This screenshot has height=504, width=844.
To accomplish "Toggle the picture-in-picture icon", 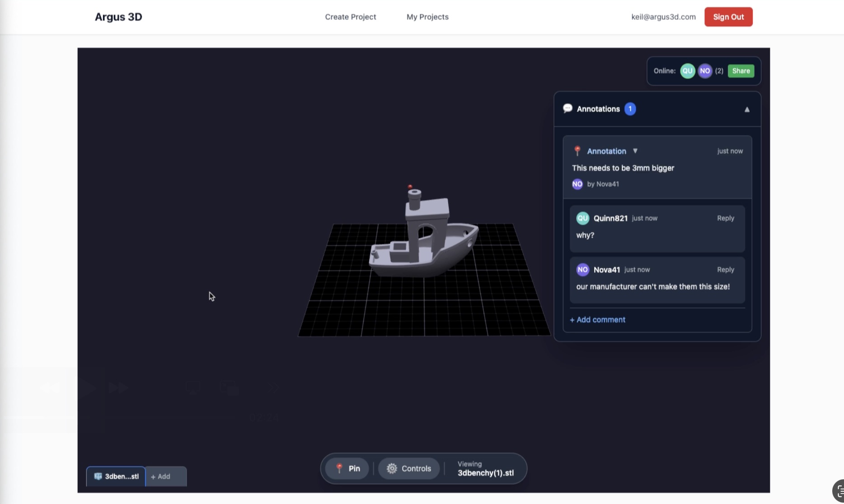I will point(229,387).
